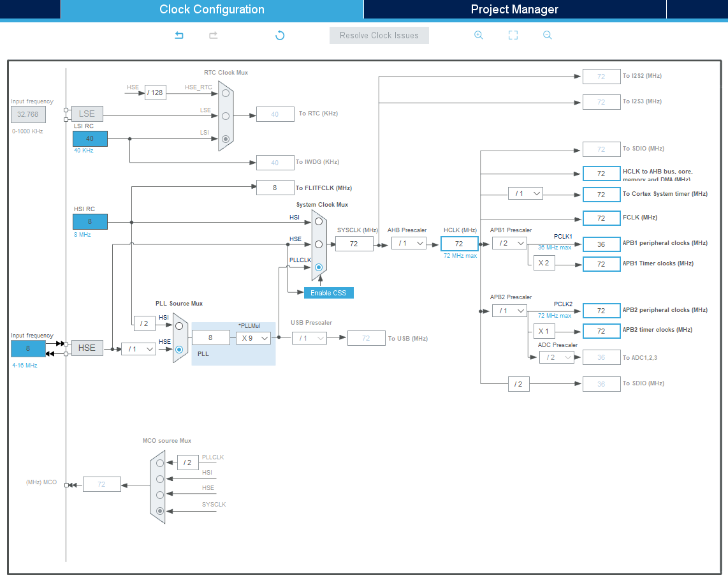Click the fit-to-screen zoom icon
728x578 pixels.
(513, 35)
